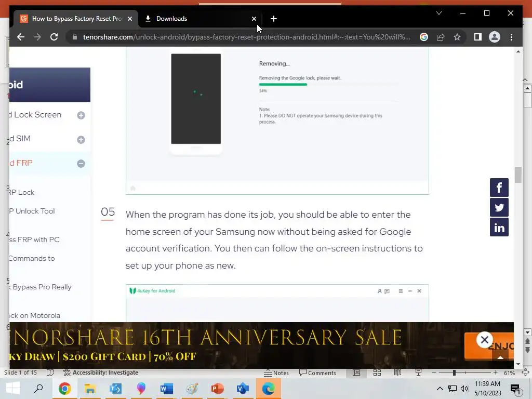532x399 pixels.
Task: Bookmark this page with the star
Action: (x=457, y=37)
